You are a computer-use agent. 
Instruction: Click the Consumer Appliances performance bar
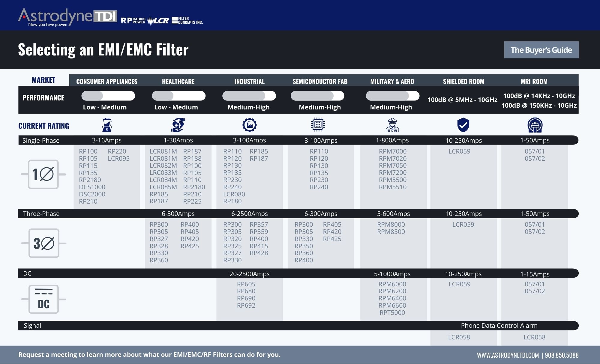tap(108, 96)
